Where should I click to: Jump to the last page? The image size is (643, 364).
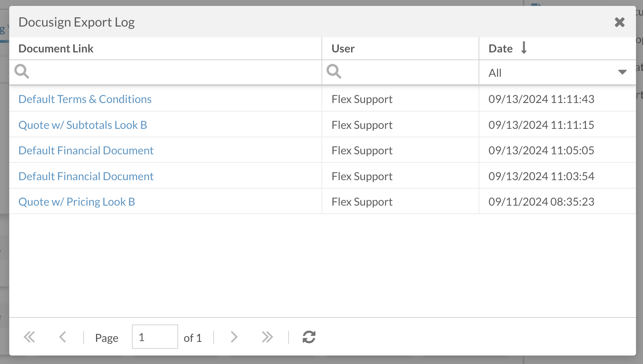click(267, 337)
